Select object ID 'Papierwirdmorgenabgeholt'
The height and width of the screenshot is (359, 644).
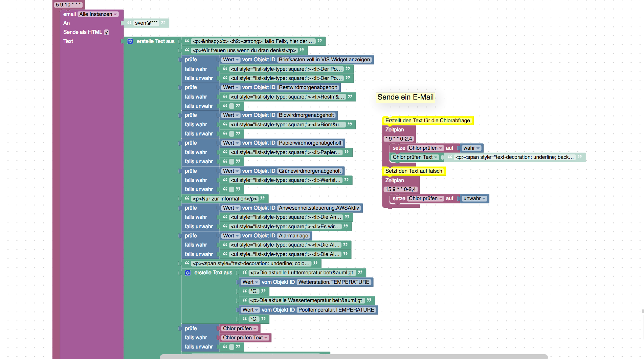pyautogui.click(x=310, y=143)
